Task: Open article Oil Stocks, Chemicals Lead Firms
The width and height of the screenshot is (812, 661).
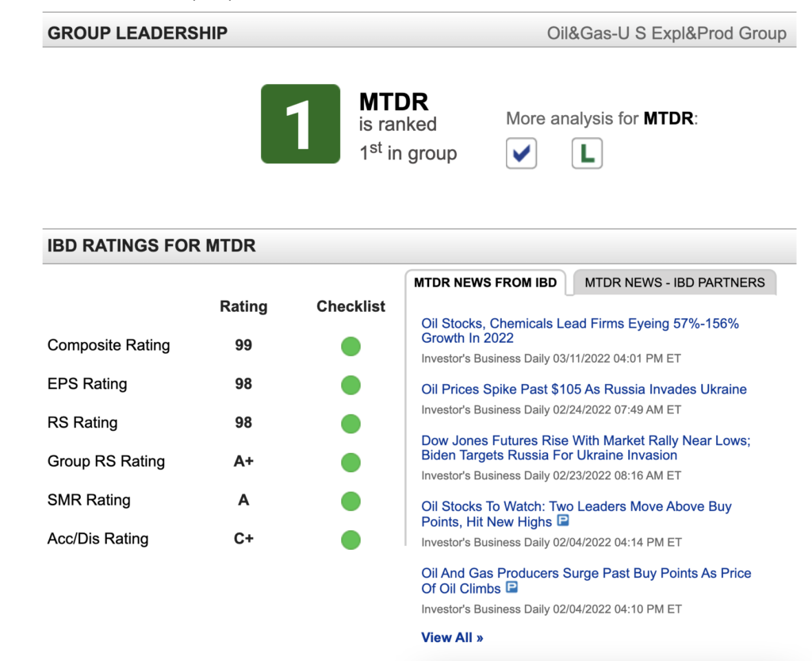Action: tap(580, 330)
